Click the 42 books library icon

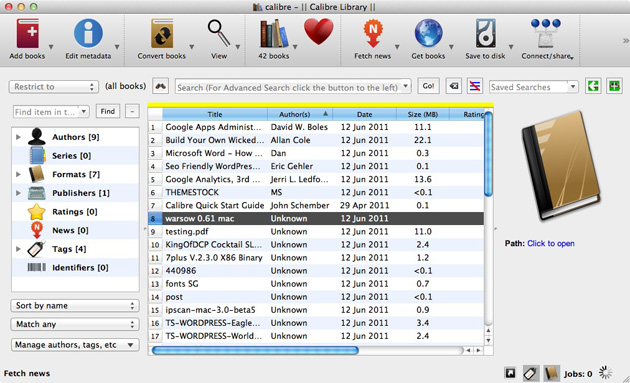273,34
